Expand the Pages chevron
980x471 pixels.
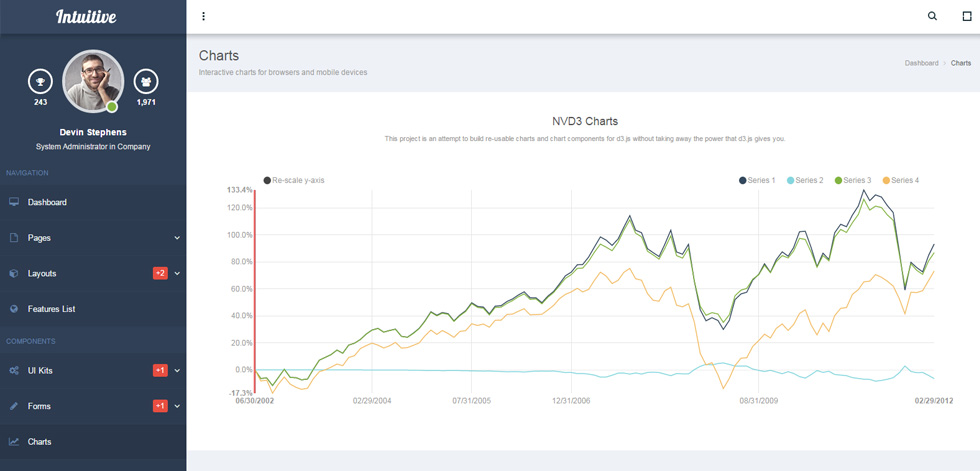point(177,238)
